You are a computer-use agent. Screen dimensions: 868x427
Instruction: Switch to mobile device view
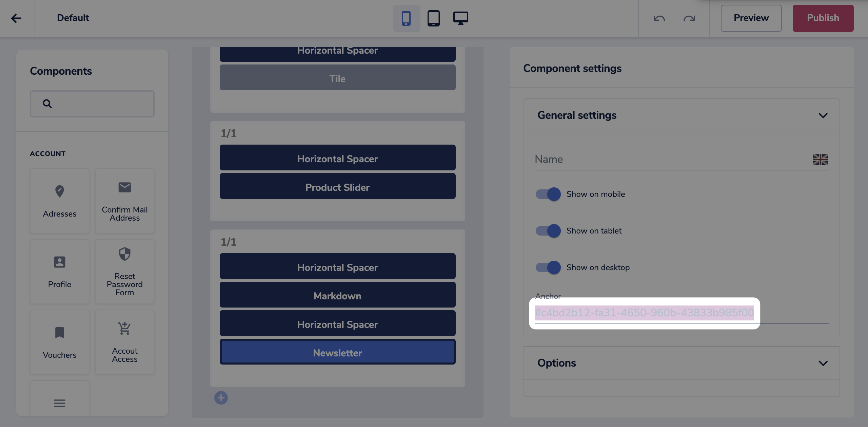pyautogui.click(x=406, y=18)
